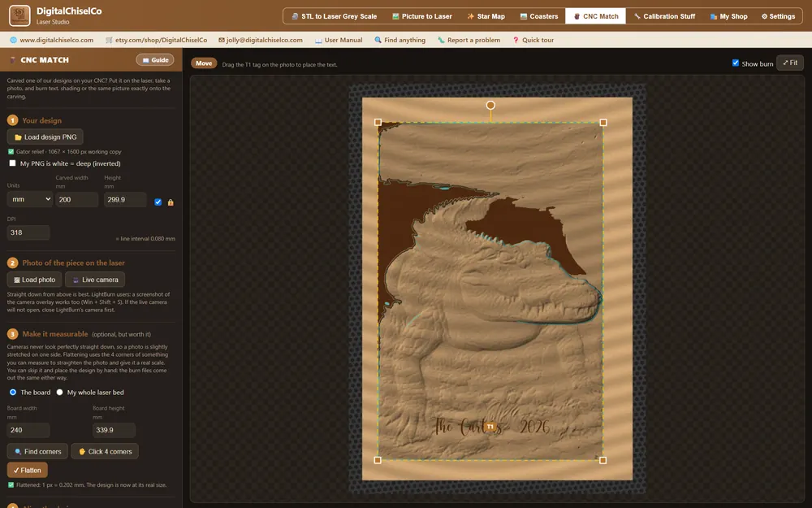This screenshot has height=508, width=812.
Task: Click the Guide button in CNC Match header
Action: click(155, 60)
